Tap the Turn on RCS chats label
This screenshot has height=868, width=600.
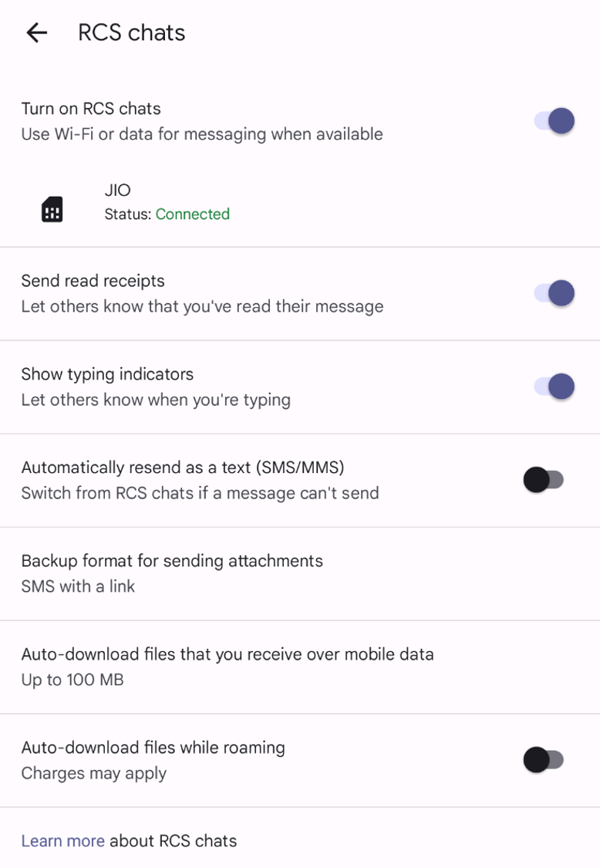point(91,109)
